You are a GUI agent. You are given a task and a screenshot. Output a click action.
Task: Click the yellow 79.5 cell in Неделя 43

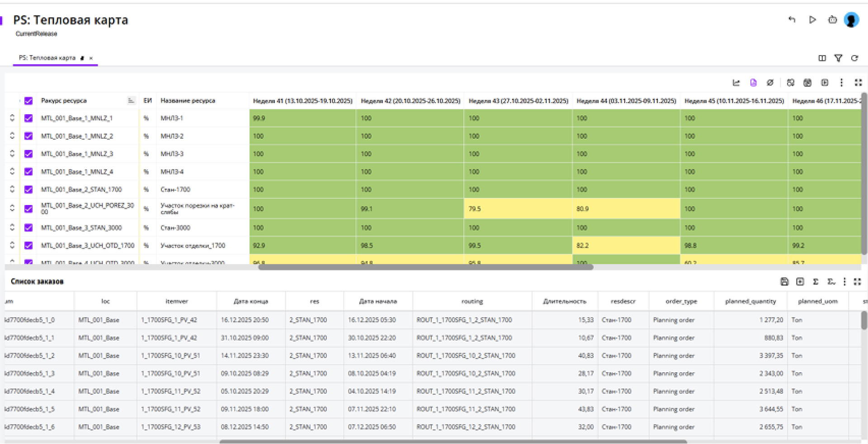click(x=518, y=209)
